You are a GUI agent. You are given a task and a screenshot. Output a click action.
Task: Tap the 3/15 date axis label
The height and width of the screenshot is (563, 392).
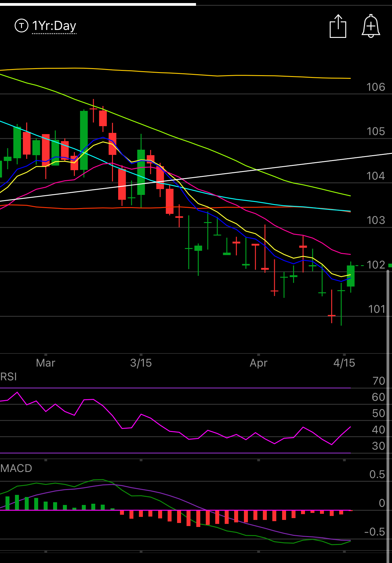click(x=141, y=363)
